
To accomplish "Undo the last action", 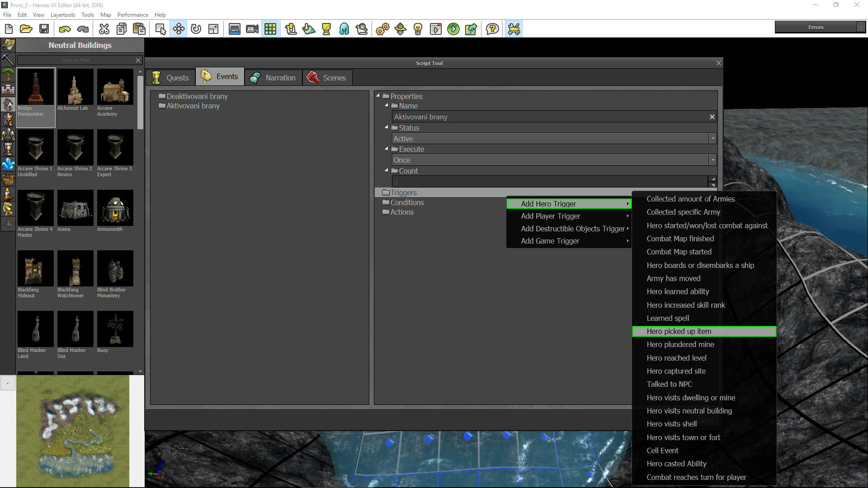I will (65, 29).
